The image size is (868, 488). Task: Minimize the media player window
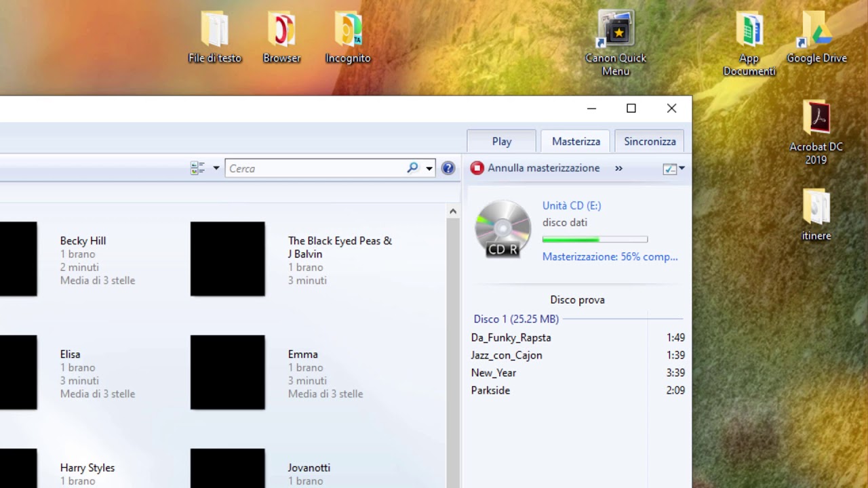591,108
